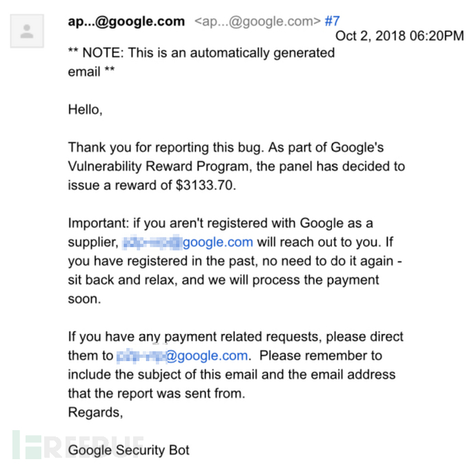Click the payment related requests sentence

(235, 337)
